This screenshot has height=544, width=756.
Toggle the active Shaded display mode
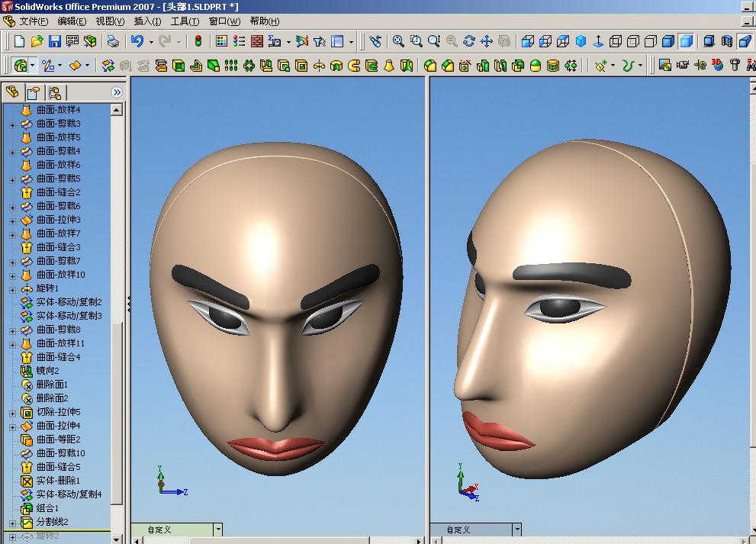tap(686, 41)
